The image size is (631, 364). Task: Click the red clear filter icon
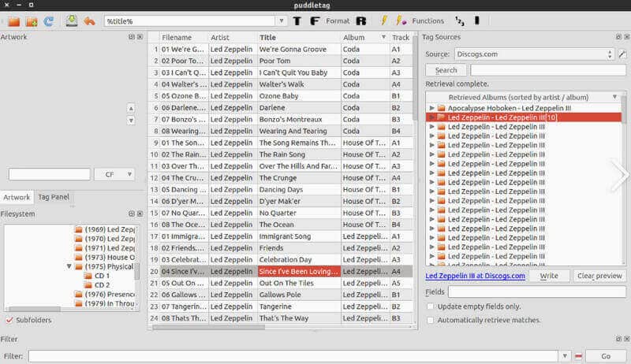point(578,356)
